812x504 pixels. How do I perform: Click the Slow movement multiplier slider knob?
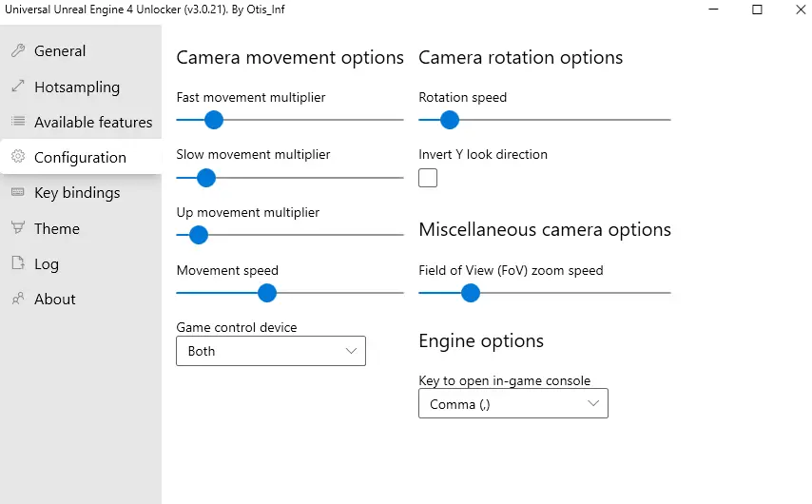(206, 178)
